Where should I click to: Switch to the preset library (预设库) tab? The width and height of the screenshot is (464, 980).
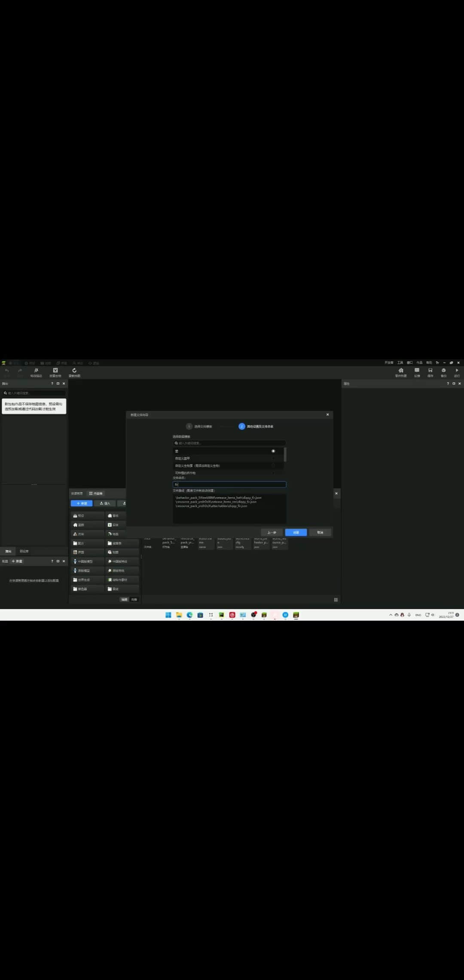[24, 551]
